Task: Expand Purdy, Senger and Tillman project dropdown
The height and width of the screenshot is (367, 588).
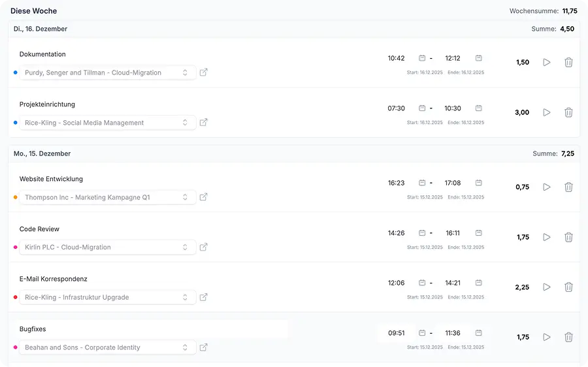Action: (x=108, y=72)
